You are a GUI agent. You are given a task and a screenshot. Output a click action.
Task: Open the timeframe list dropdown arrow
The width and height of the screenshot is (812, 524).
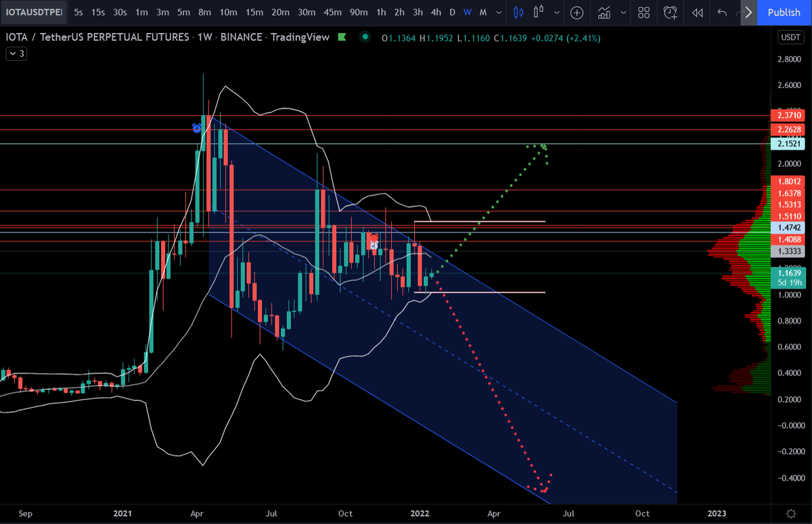click(499, 12)
